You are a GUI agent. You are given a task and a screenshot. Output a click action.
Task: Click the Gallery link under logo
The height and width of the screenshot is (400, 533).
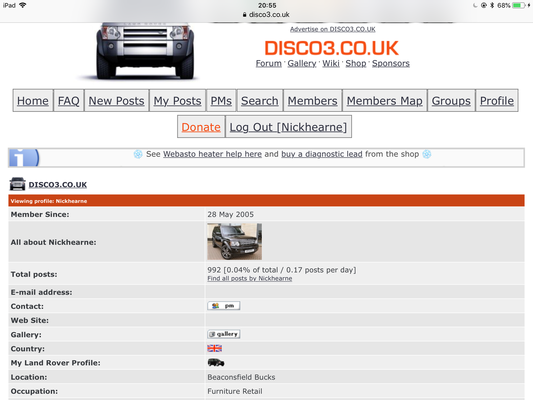pos(302,64)
